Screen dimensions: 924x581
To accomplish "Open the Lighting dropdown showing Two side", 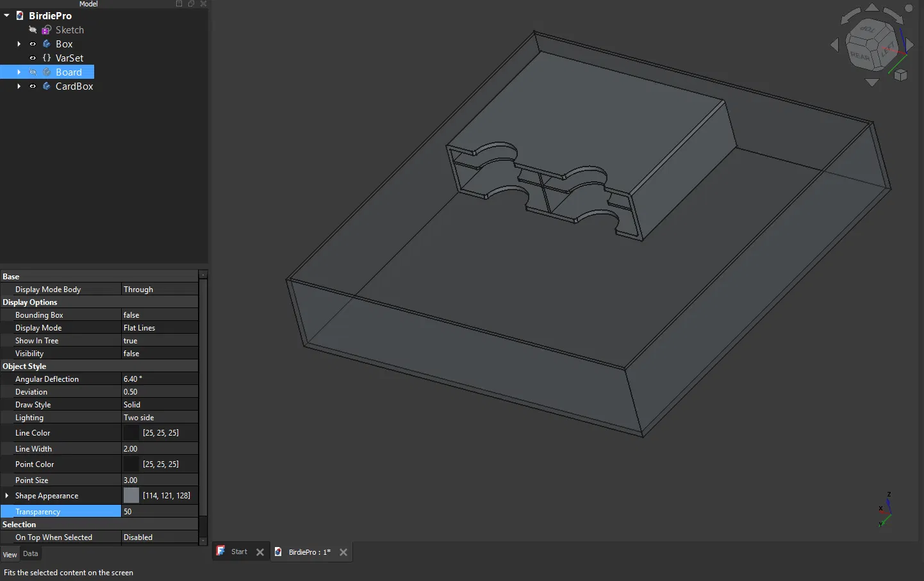I will [160, 418].
